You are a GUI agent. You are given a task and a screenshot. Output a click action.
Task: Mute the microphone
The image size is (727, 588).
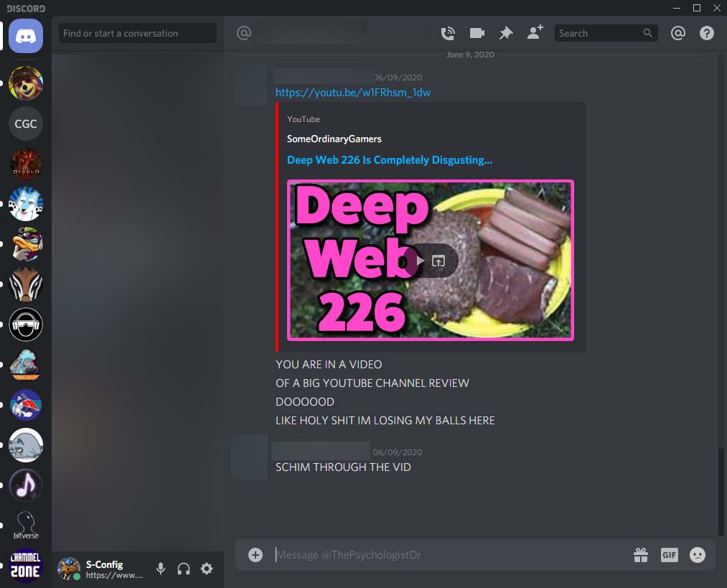(x=161, y=569)
